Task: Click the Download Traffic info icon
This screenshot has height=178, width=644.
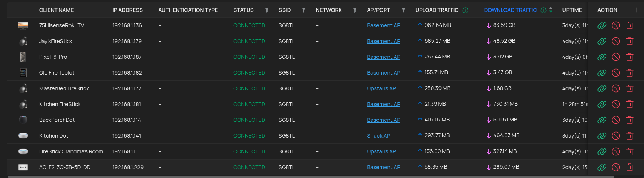Action: [544, 10]
